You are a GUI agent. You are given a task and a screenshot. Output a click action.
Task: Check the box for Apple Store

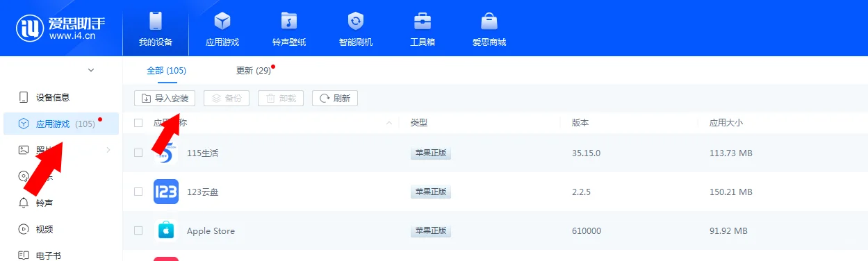(138, 230)
